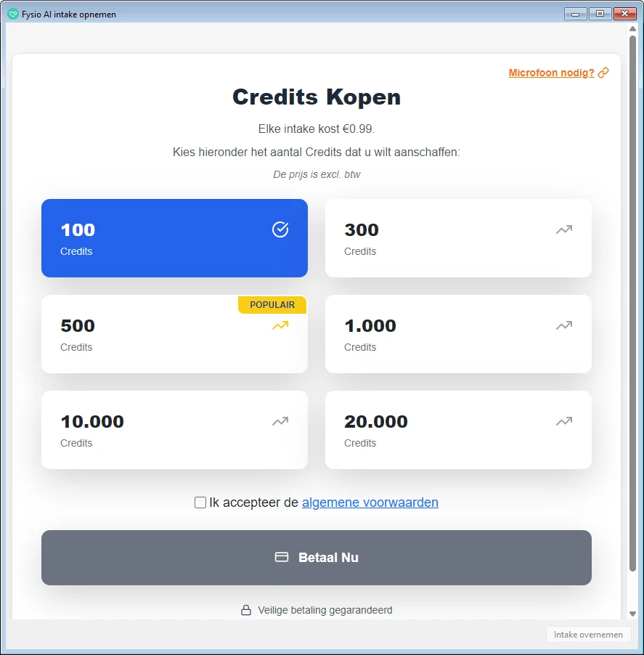Click the chain link icon beside Microfoon nodig
The width and height of the screenshot is (644, 655).
603,73
